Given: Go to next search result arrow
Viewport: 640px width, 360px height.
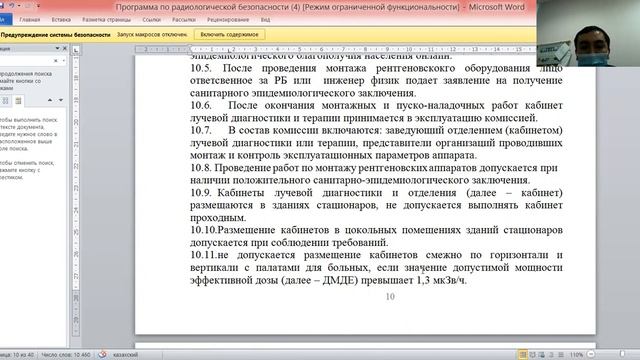Looking at the screenshot, I should point(61,100).
